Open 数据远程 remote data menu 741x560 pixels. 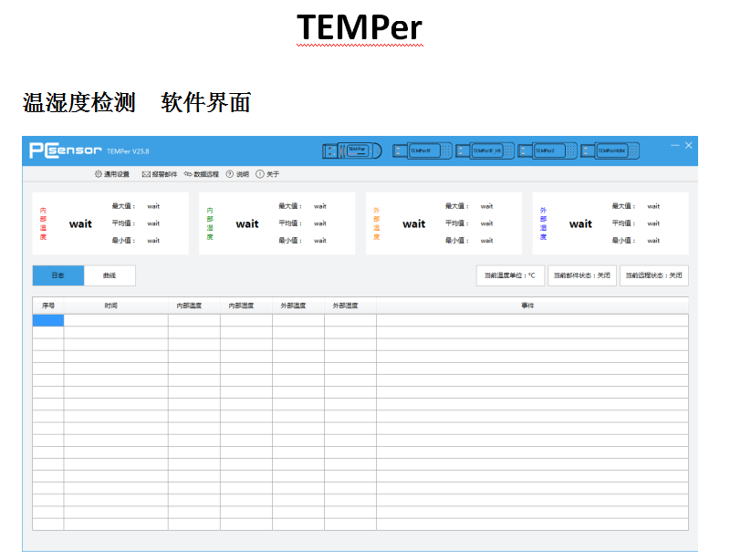click(202, 174)
